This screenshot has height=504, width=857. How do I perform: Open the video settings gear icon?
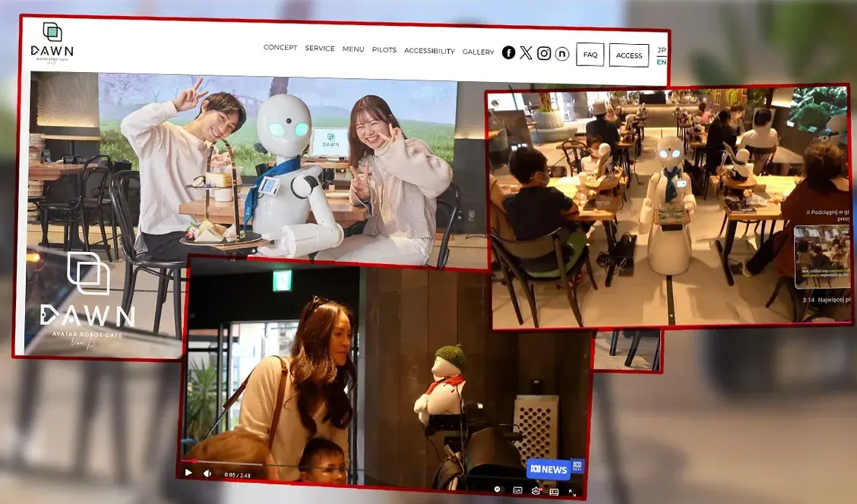tap(536, 490)
